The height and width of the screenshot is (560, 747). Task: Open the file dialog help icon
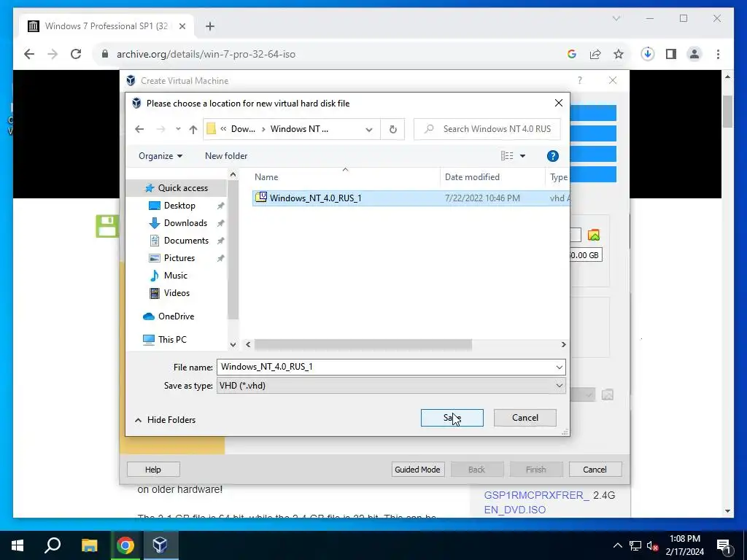[553, 156]
